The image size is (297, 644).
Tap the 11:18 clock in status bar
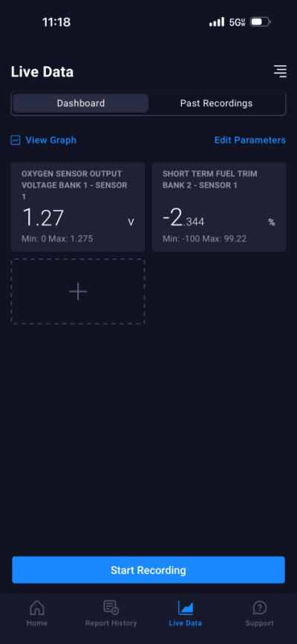coord(56,22)
